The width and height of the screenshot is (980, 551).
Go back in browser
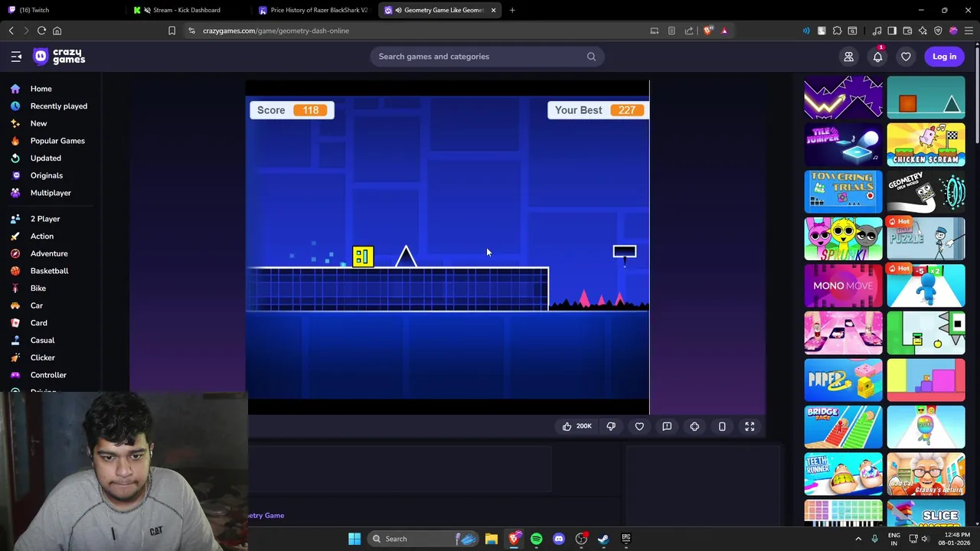pyautogui.click(x=11, y=31)
